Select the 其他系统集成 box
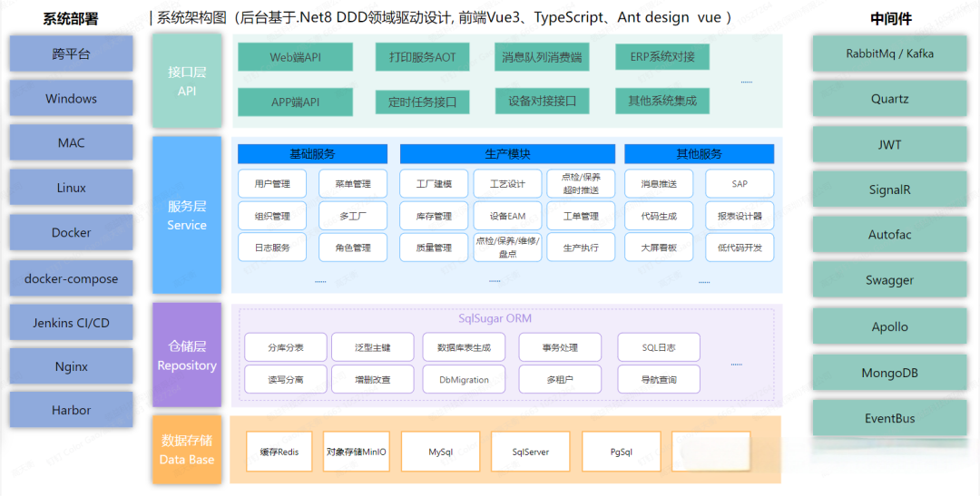This screenshot has width=980, height=496. (662, 101)
